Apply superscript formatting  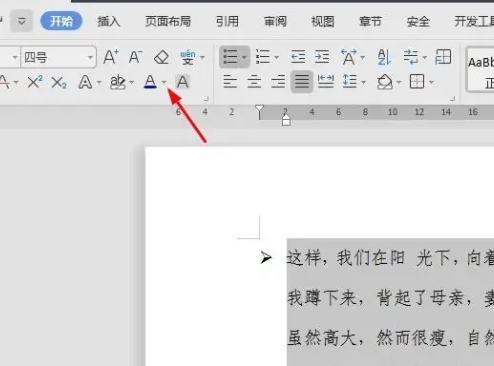point(35,82)
